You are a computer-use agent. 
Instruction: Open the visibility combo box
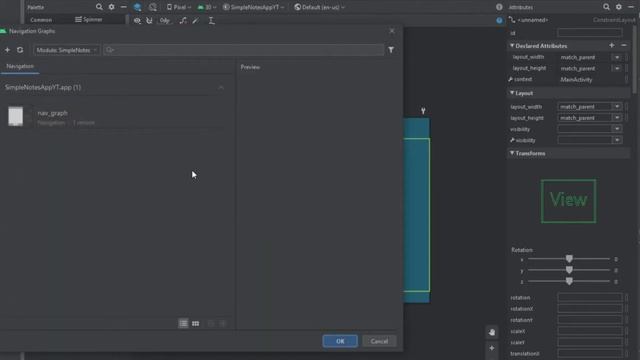tap(589, 129)
